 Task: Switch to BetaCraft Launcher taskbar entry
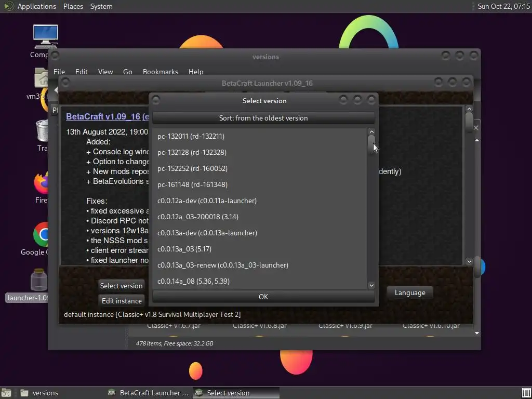[148, 393]
